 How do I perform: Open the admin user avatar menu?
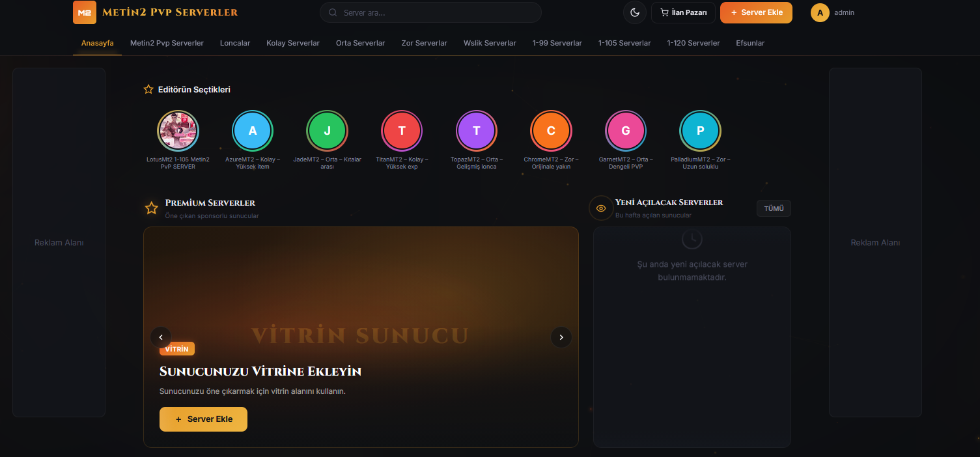[x=820, y=12]
